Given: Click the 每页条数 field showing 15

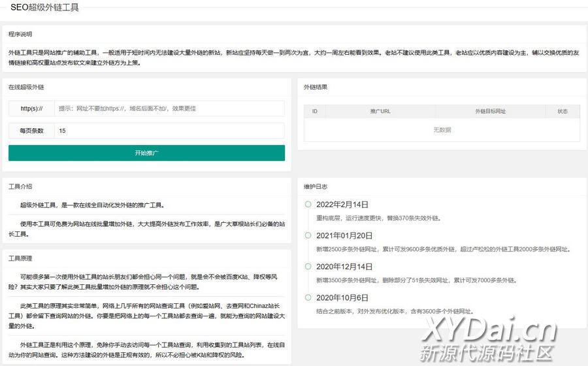Looking at the screenshot, I should (x=170, y=131).
